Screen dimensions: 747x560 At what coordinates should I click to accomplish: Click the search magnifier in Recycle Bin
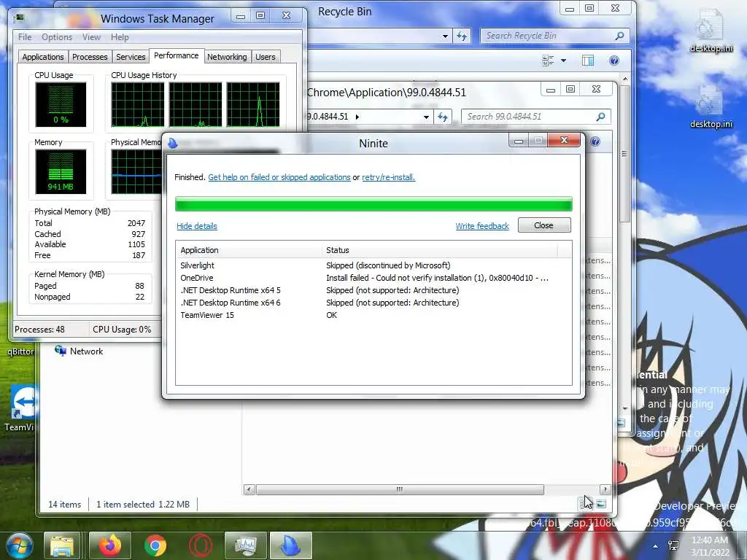[619, 36]
